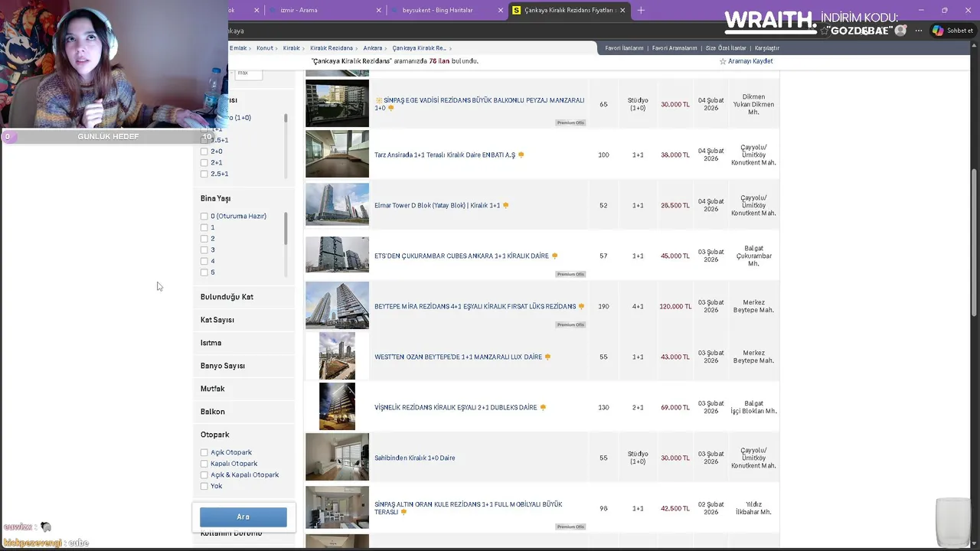Click the Balgat Çukurambar Mh. location cell
980x551 pixels.
753,256
